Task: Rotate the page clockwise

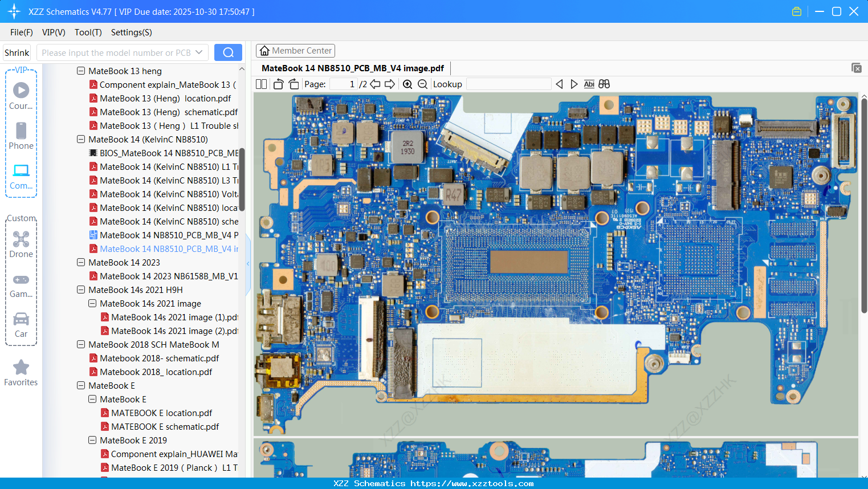Action: click(x=294, y=84)
